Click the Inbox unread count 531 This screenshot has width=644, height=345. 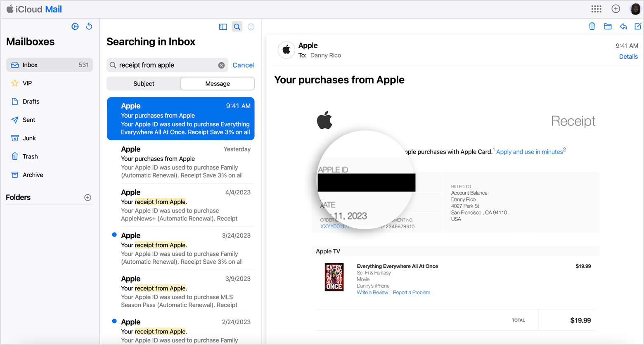[x=83, y=65]
